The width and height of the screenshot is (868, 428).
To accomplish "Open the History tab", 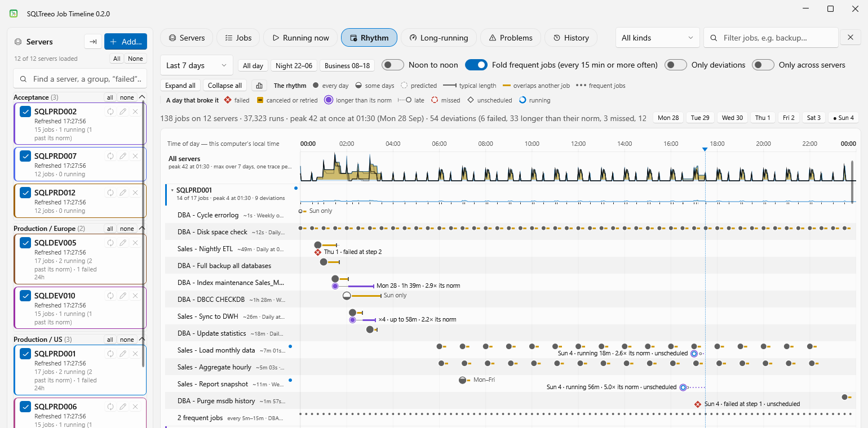I will point(571,38).
